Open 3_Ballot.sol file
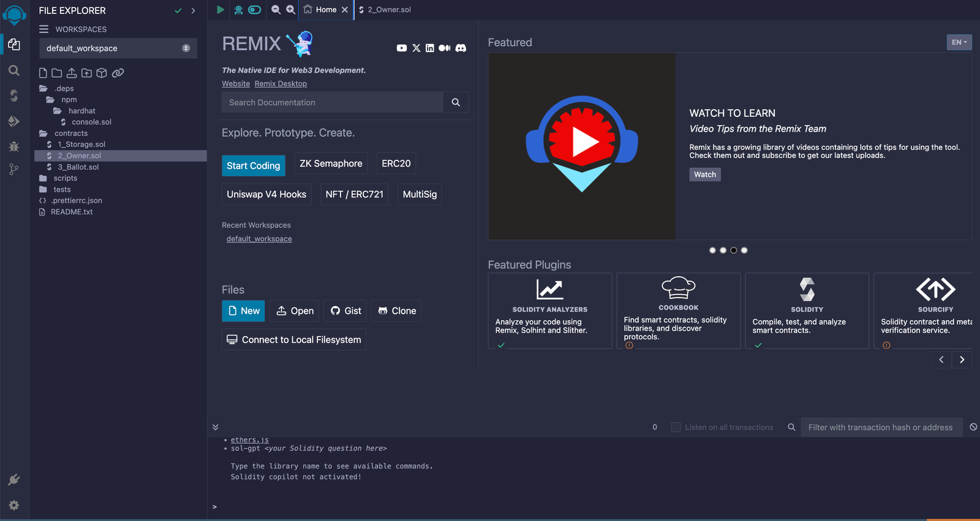980x521 pixels. (x=78, y=167)
